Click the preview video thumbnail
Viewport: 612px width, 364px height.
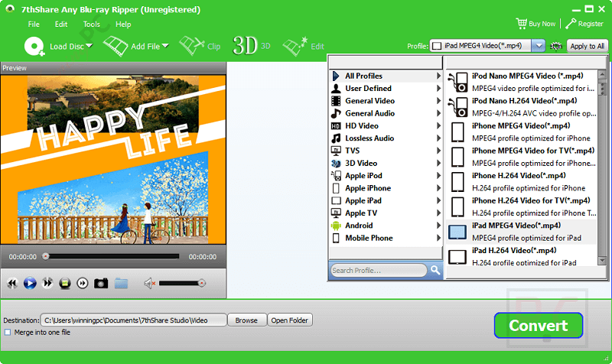click(113, 160)
